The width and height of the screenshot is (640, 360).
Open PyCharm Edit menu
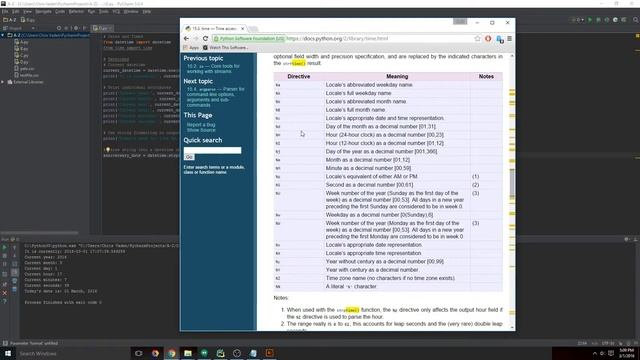16,11
